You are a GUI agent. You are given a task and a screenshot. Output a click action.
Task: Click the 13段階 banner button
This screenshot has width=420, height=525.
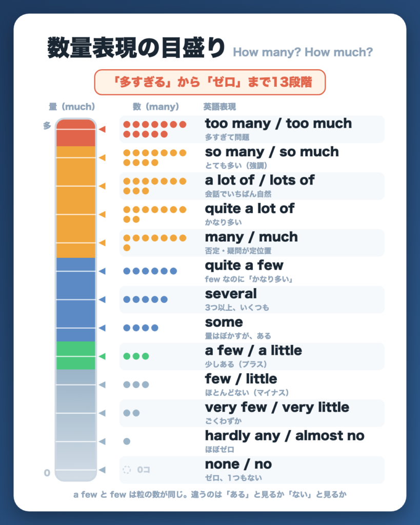(210, 82)
